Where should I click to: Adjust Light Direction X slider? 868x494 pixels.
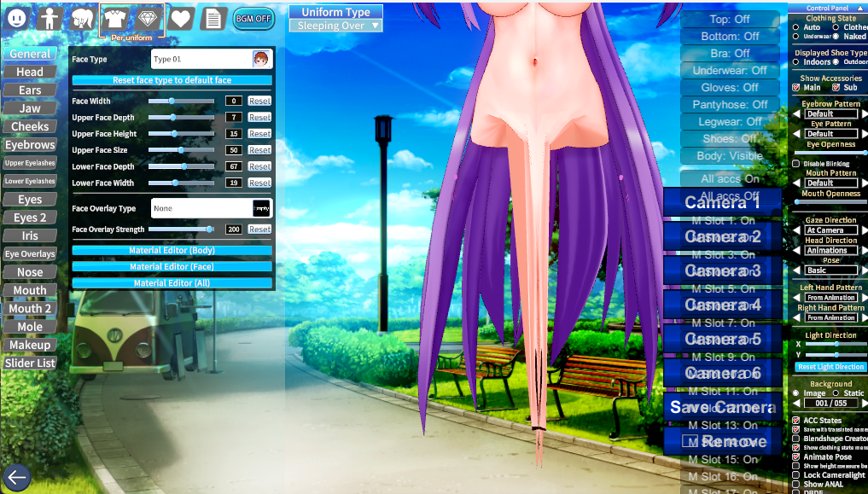click(x=836, y=344)
